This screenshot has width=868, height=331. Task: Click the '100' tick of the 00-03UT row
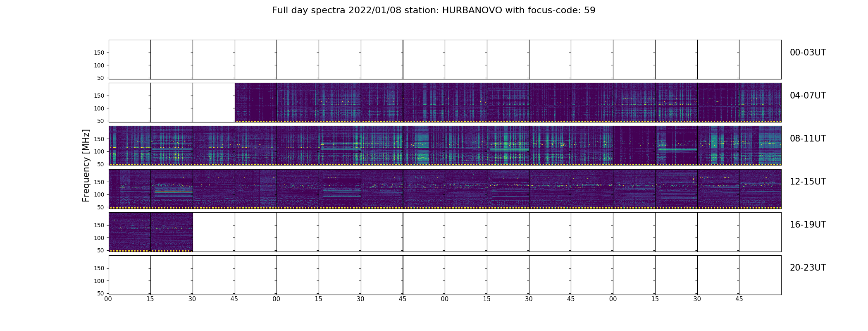99,65
